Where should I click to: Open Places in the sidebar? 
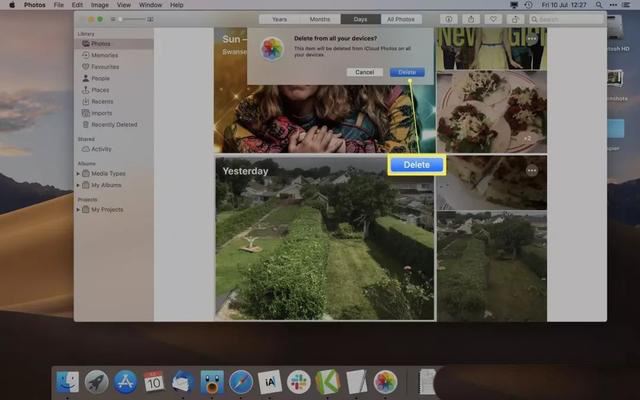click(x=102, y=90)
